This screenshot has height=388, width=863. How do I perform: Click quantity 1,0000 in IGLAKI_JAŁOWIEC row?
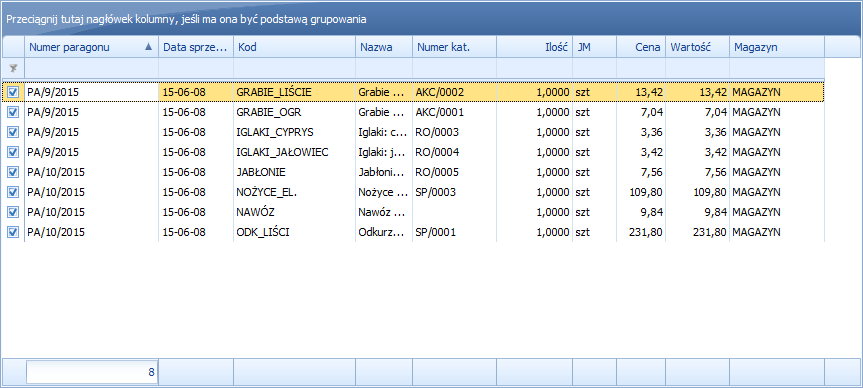(x=534, y=152)
